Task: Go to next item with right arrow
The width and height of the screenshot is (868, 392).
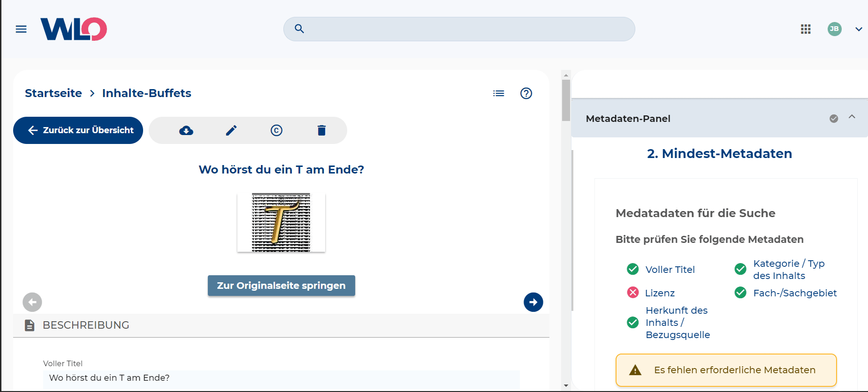Action: [x=533, y=302]
